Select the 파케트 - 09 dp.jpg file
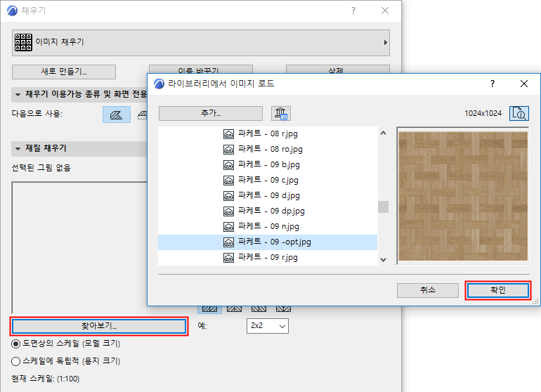Screen dimensions: 541x392 pos(268,211)
